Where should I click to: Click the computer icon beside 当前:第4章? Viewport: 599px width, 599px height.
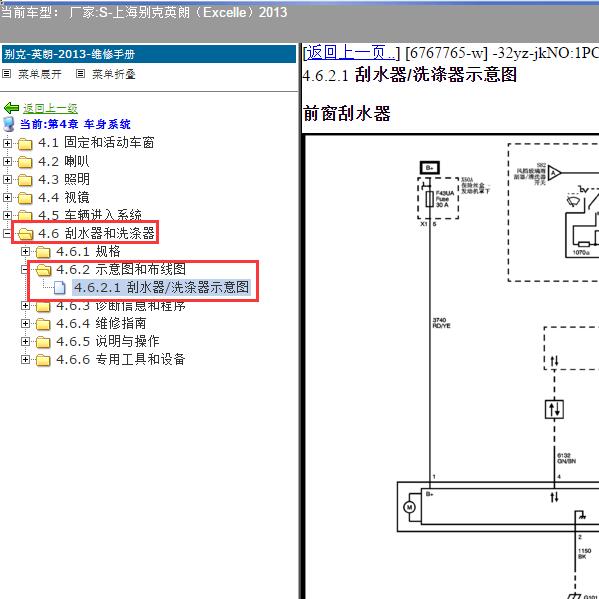coord(9,125)
